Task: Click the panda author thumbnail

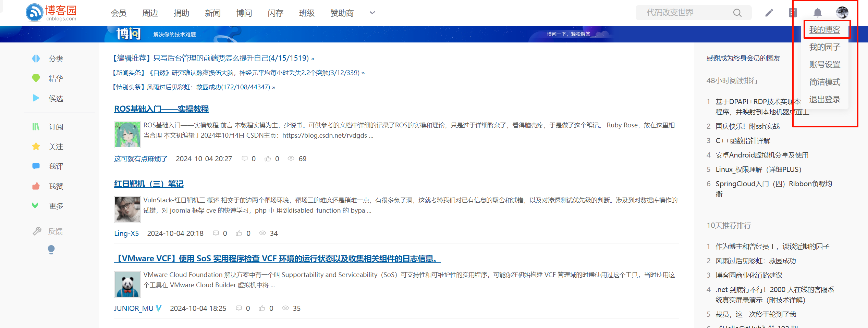Action: (127, 285)
